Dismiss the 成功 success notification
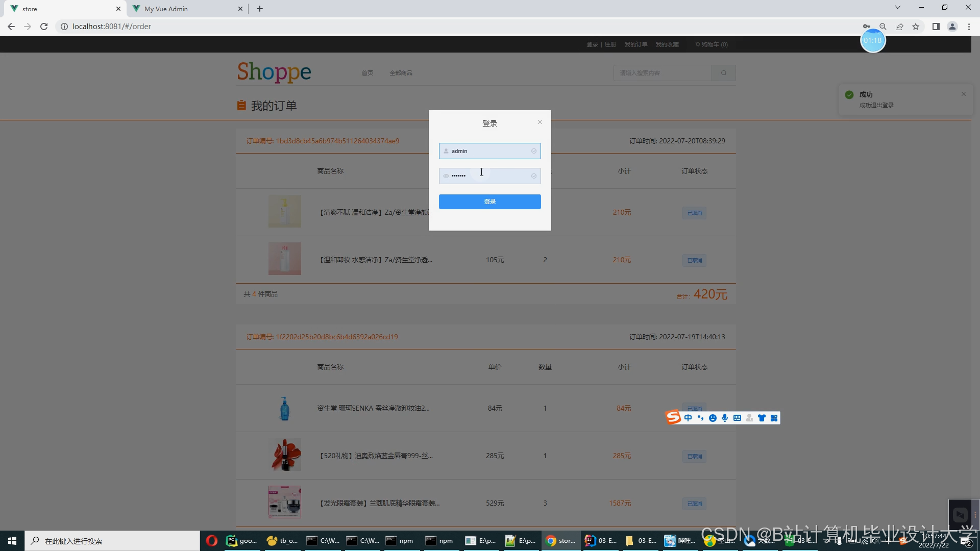 tap(963, 94)
